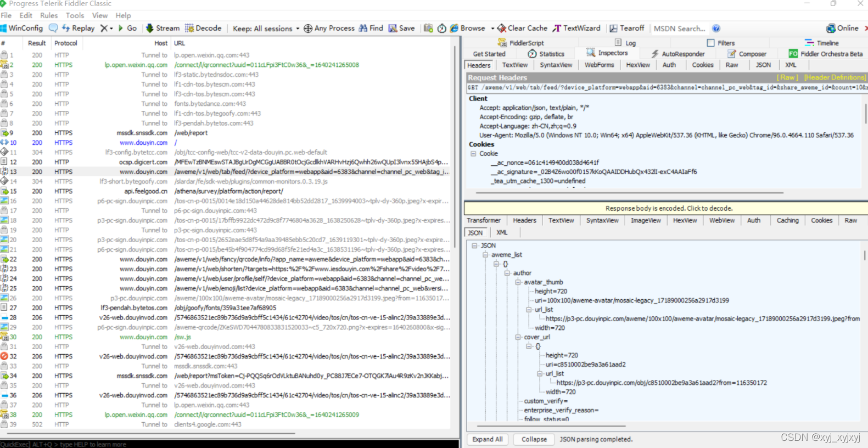Select the request WebForms inspector tab
Image resolution: width=868 pixels, height=448 pixels.
[x=599, y=65]
